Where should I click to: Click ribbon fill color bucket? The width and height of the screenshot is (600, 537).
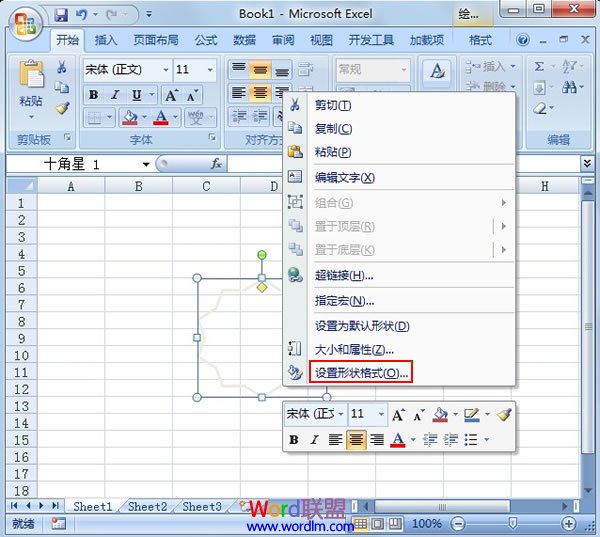(130, 118)
